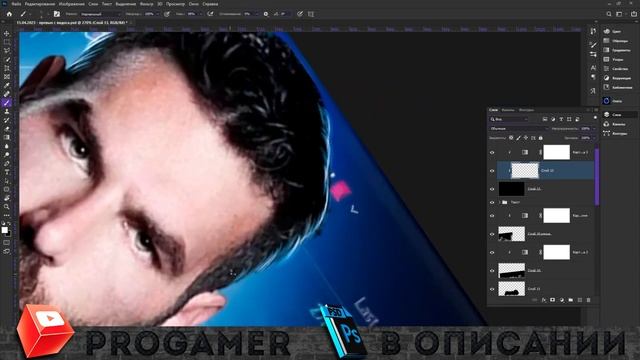Open the Файл menu

(16, 4)
